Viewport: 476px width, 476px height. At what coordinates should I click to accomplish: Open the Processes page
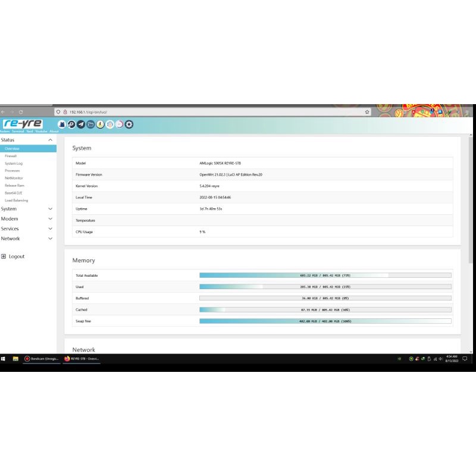point(12,171)
